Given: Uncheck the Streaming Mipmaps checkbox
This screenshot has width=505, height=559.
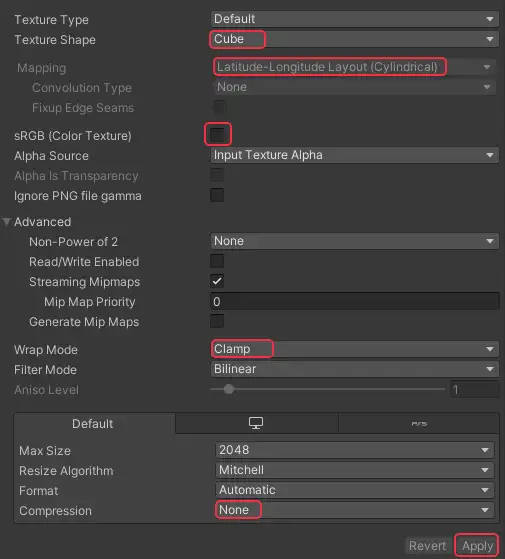Looking at the screenshot, I should [x=217, y=281].
